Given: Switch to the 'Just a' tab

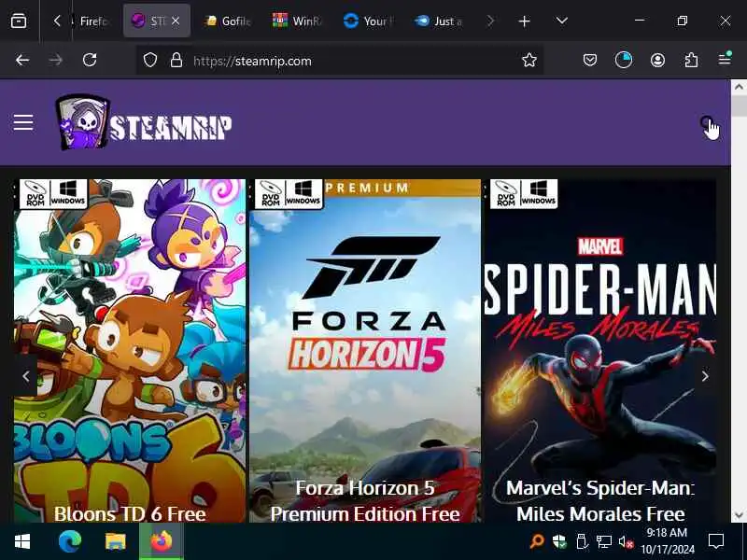Looking at the screenshot, I should 438,21.
